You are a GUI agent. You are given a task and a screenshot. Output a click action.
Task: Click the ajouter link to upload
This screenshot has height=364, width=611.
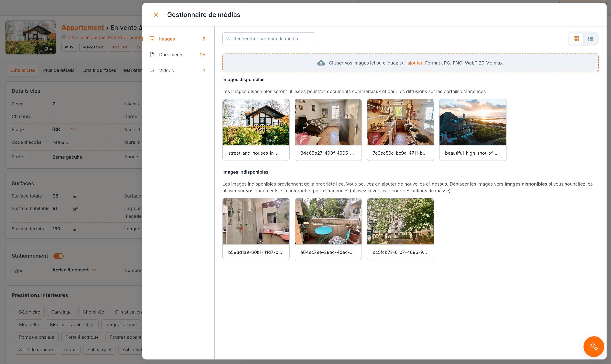tap(415, 63)
